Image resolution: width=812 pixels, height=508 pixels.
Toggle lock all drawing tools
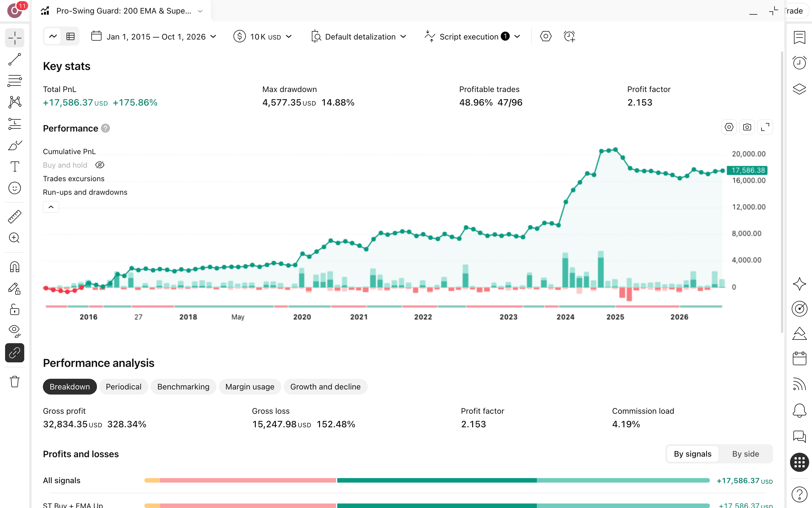pos(14,310)
